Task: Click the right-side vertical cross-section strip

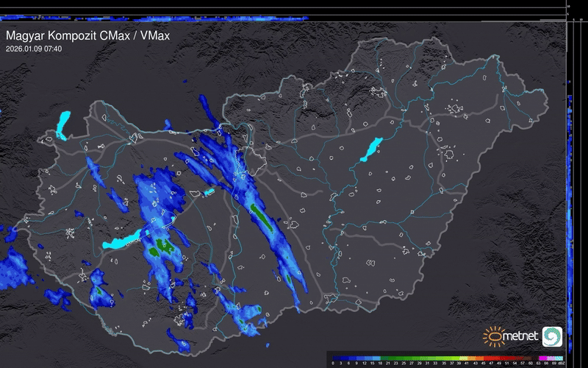Action: [570, 184]
